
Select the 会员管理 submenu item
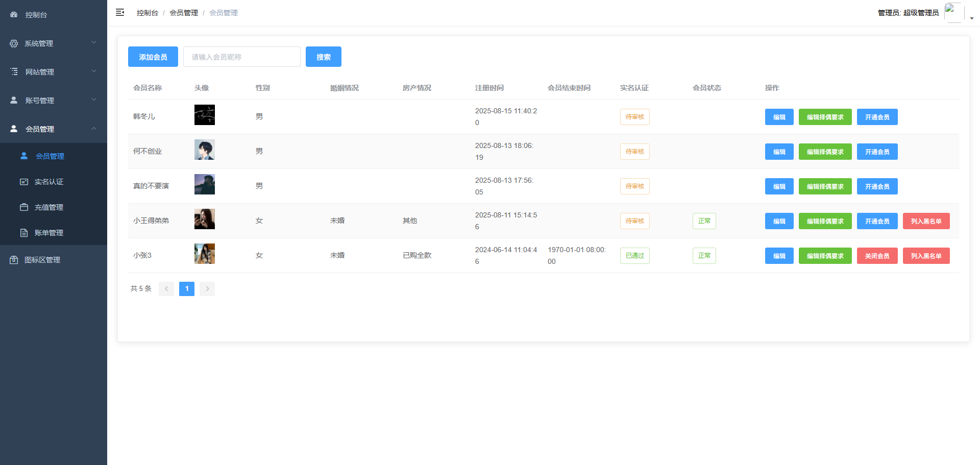50,156
